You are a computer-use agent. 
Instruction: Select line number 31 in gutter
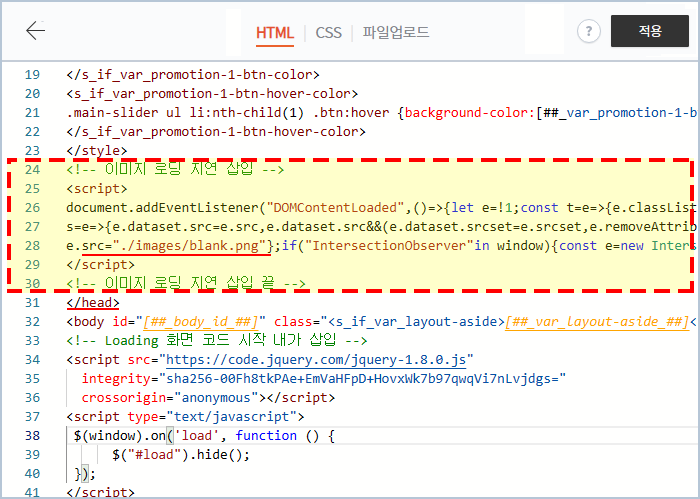[x=32, y=303]
